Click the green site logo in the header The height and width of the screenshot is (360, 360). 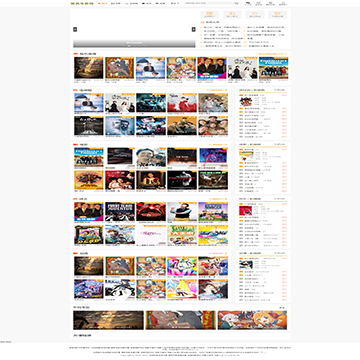82,3
